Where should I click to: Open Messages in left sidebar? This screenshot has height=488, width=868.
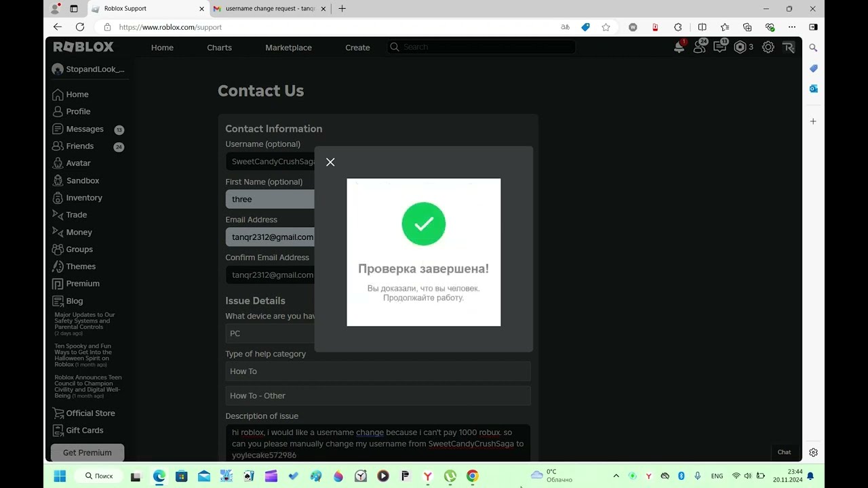[x=78, y=129]
